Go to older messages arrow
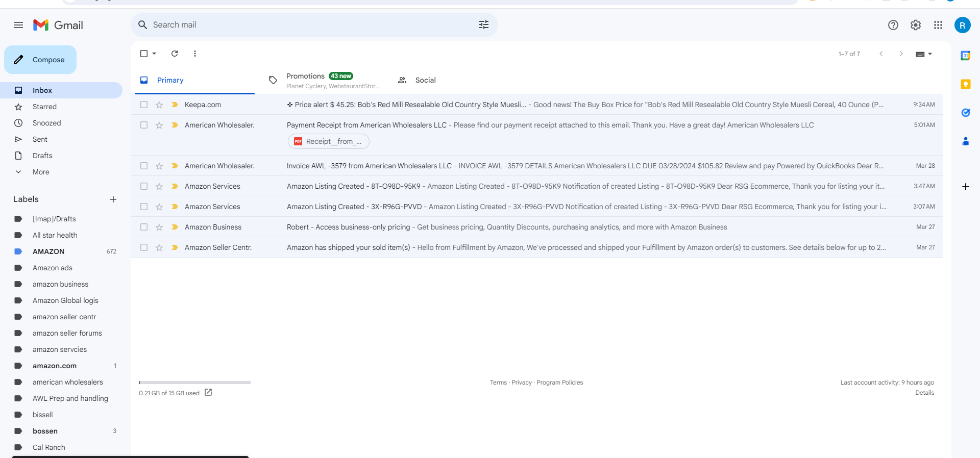980x458 pixels. click(x=901, y=54)
